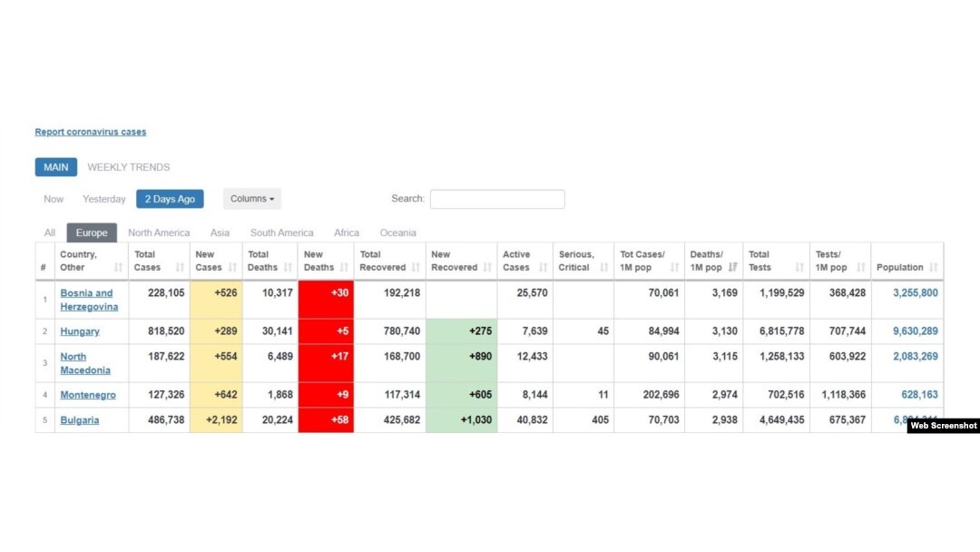Open the Hungary country link

80,331
